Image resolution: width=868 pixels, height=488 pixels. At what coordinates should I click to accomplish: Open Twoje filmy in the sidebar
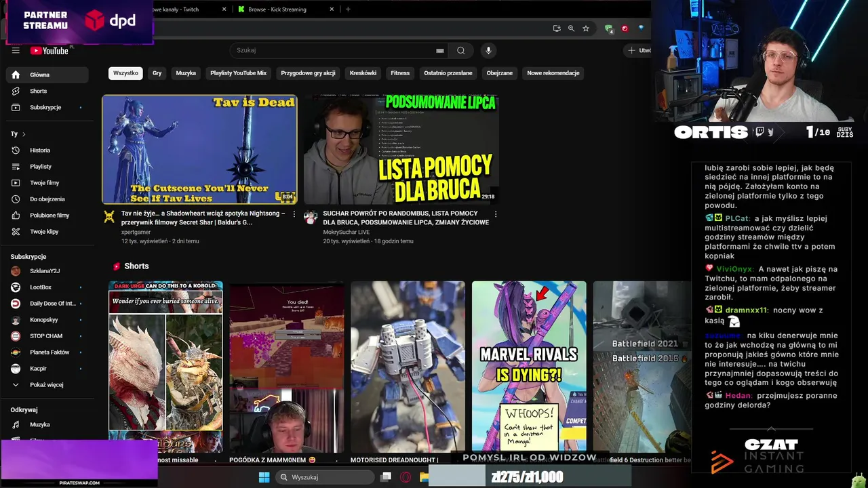(47, 183)
